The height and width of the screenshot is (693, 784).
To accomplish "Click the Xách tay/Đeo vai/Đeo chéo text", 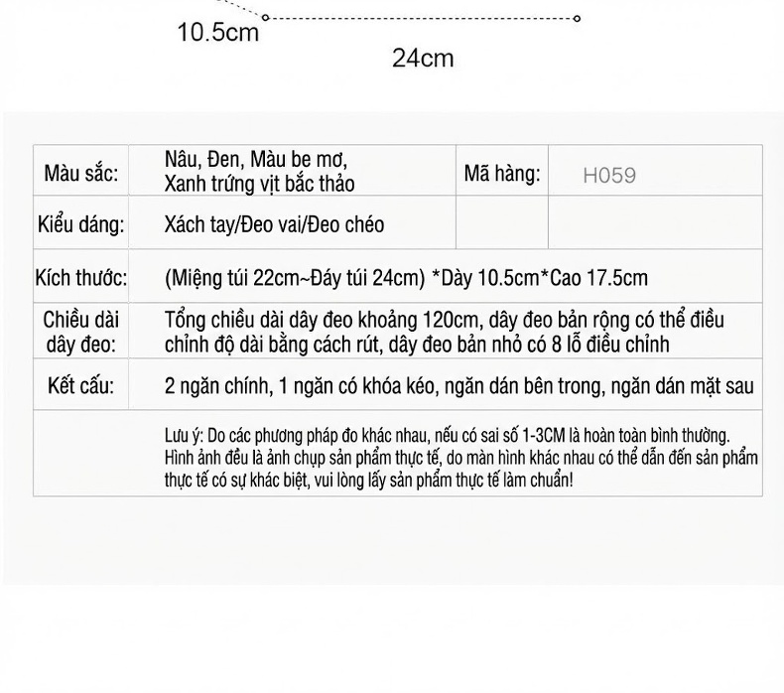I will 274,224.
